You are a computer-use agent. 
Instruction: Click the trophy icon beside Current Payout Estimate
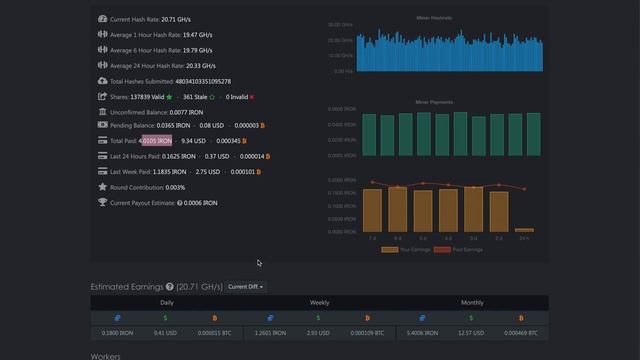102,202
